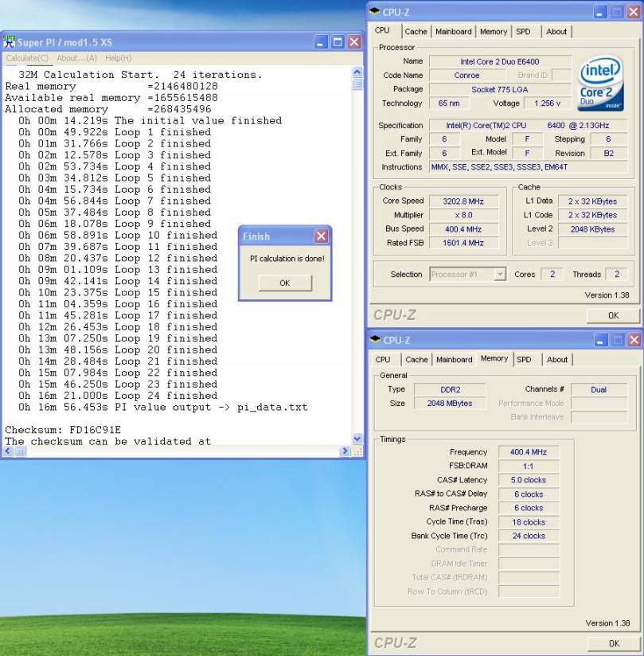Click the Technology '65 nm' value
The width and height of the screenshot is (644, 656).
coord(449,103)
